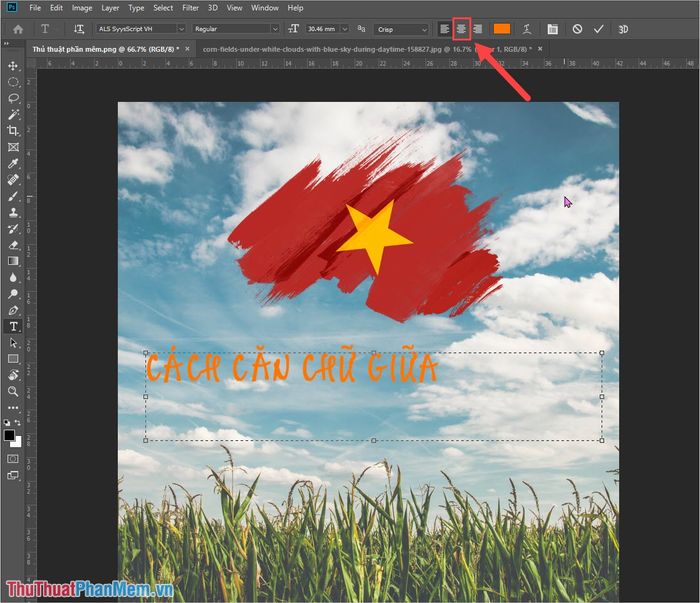This screenshot has width=700, height=603.
Task: Select the Blur tool
Action: pos(13,278)
